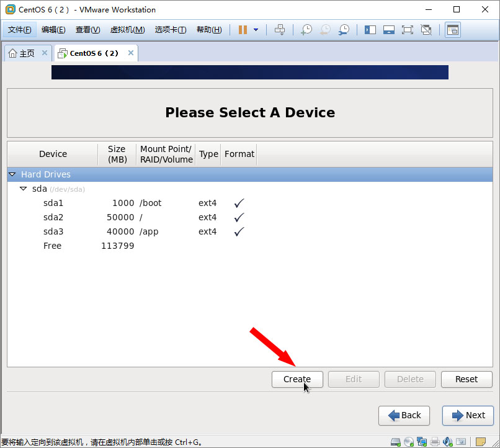
Task: Click the send Ctrl+Alt+Del icon
Action: (280, 30)
